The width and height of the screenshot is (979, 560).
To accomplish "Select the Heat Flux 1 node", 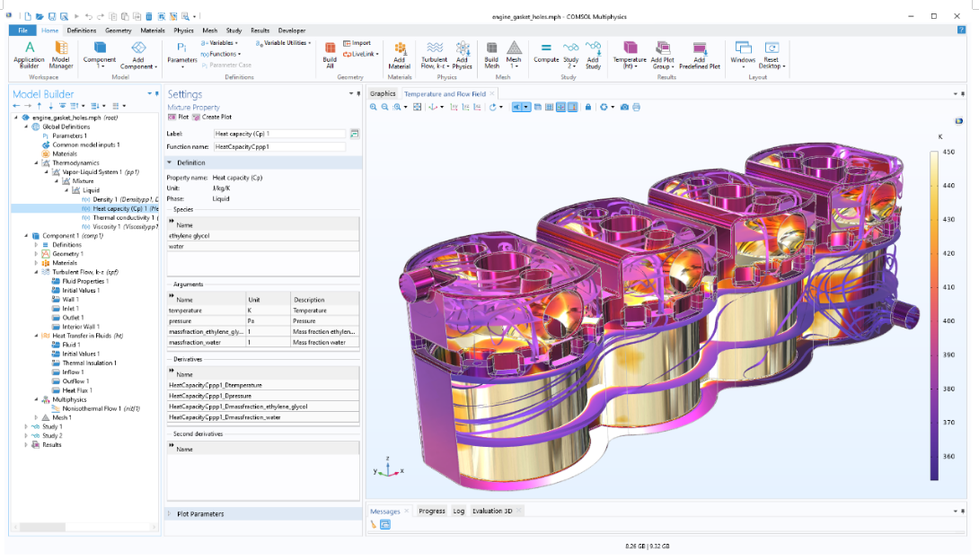I will click(x=73, y=390).
